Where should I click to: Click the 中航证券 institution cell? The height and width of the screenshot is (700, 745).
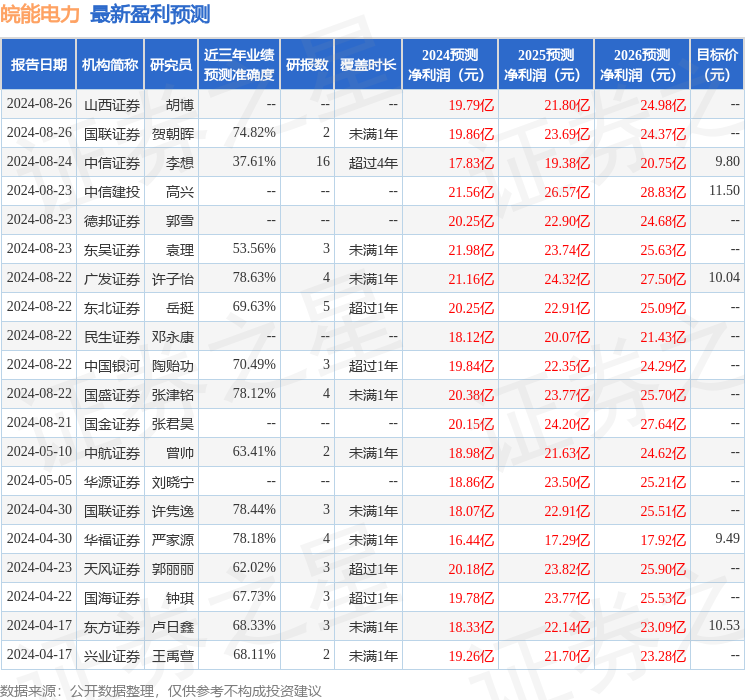point(112,453)
